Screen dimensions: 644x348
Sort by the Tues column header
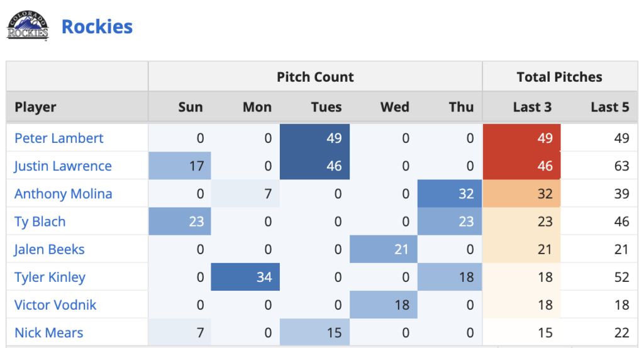pyautogui.click(x=326, y=107)
